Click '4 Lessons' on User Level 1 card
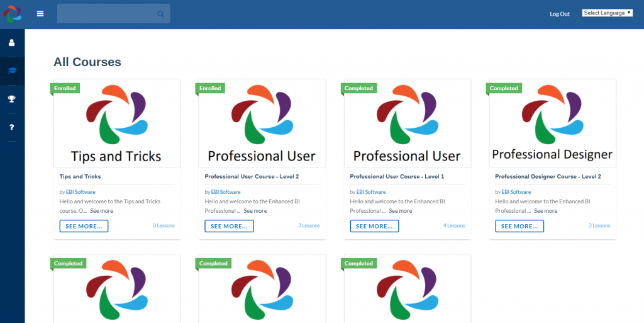 pyautogui.click(x=454, y=225)
